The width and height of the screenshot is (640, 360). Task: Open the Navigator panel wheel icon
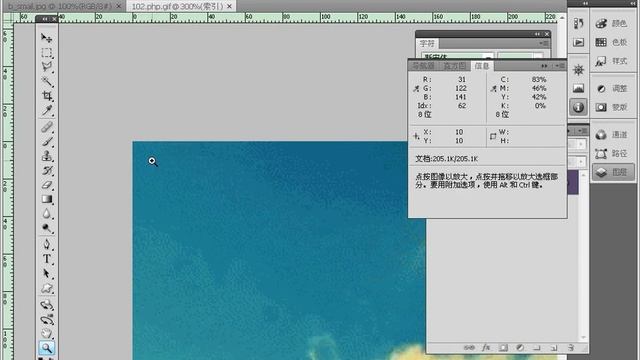(x=578, y=70)
